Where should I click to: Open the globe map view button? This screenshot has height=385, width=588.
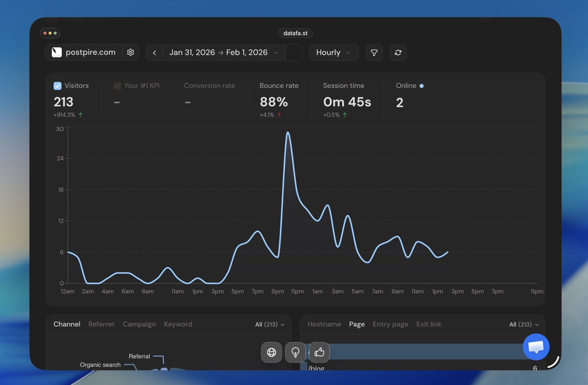(x=272, y=352)
